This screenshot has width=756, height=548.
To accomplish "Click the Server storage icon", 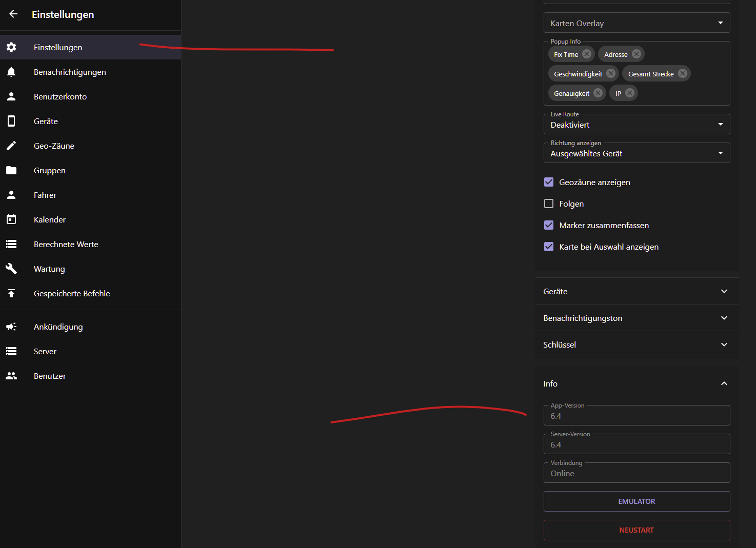I will tap(11, 351).
